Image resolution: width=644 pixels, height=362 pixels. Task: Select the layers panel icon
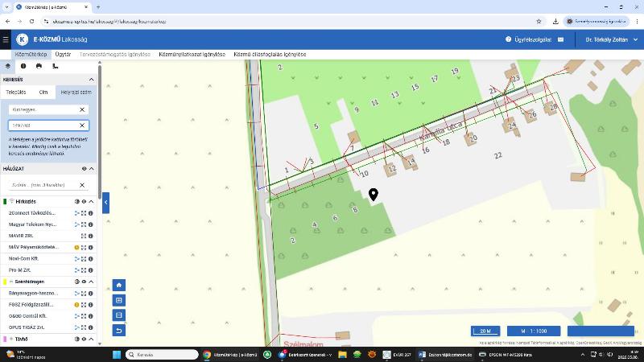[x=8, y=66]
